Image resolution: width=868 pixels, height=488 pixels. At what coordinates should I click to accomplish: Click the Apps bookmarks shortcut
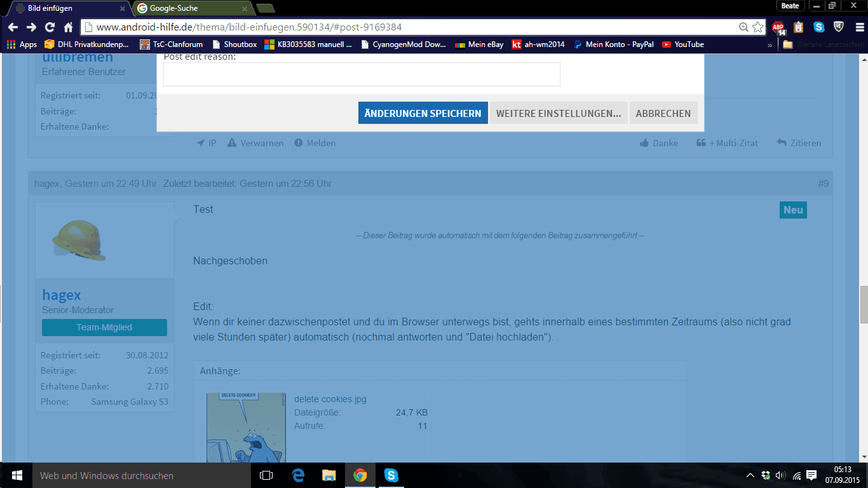[x=22, y=44]
